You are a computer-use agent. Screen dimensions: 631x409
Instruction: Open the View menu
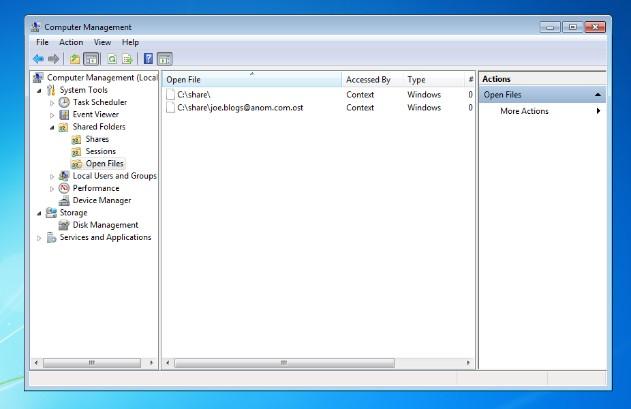coord(102,42)
